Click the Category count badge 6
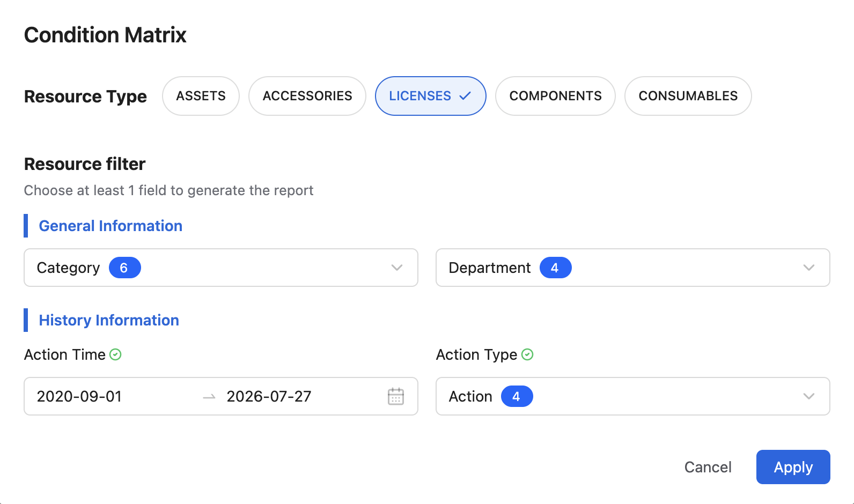 point(124,268)
